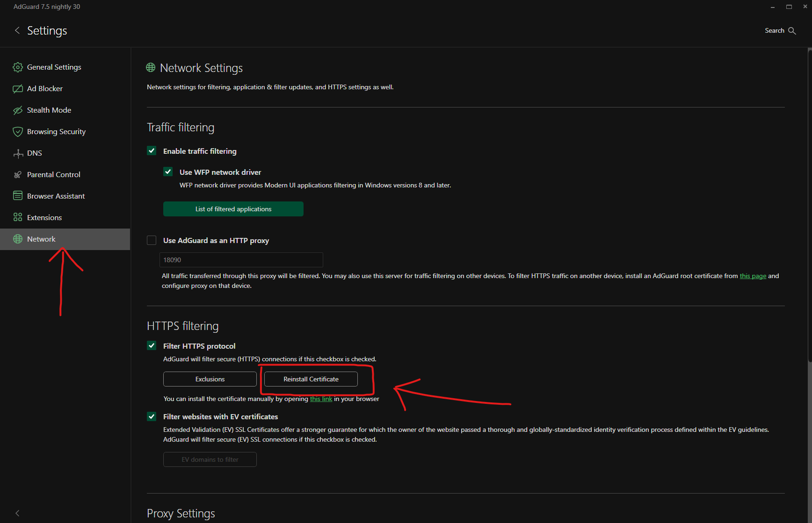Click the Parental Control icon

18,175
